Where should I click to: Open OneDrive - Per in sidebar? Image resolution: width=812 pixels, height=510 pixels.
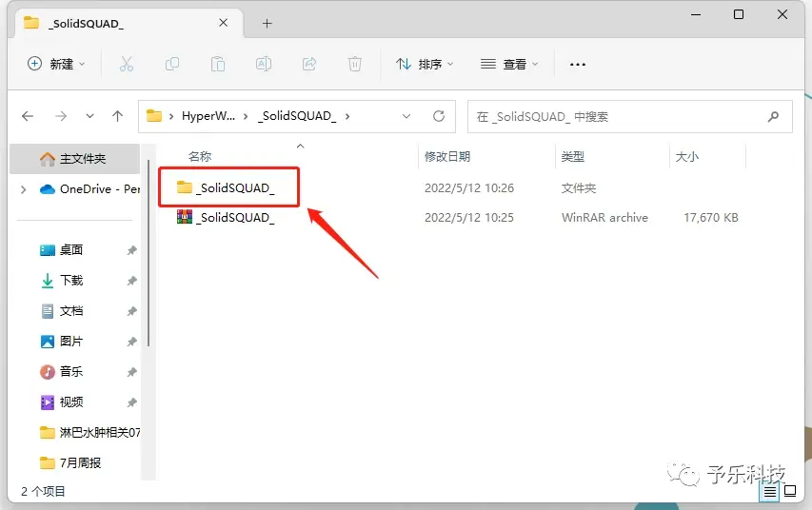point(90,189)
